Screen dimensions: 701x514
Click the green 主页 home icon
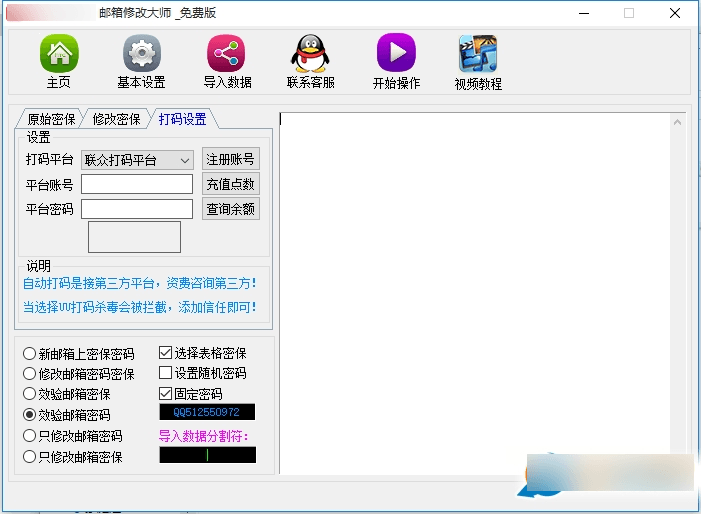click(x=59, y=54)
